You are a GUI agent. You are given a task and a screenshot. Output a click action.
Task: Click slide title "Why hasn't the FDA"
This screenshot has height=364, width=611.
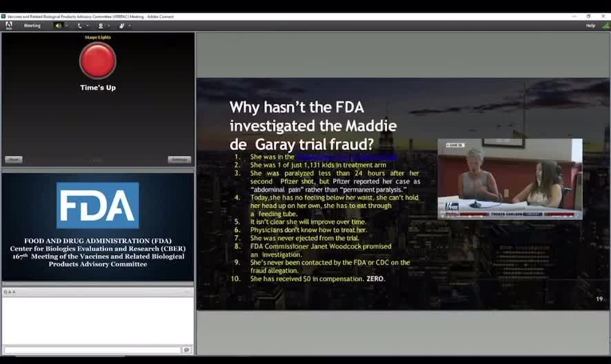297,107
